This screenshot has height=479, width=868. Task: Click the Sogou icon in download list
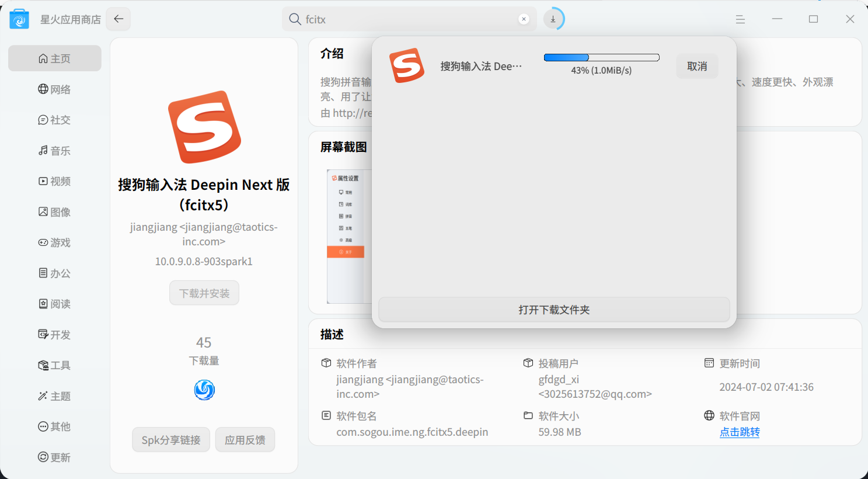pos(407,65)
